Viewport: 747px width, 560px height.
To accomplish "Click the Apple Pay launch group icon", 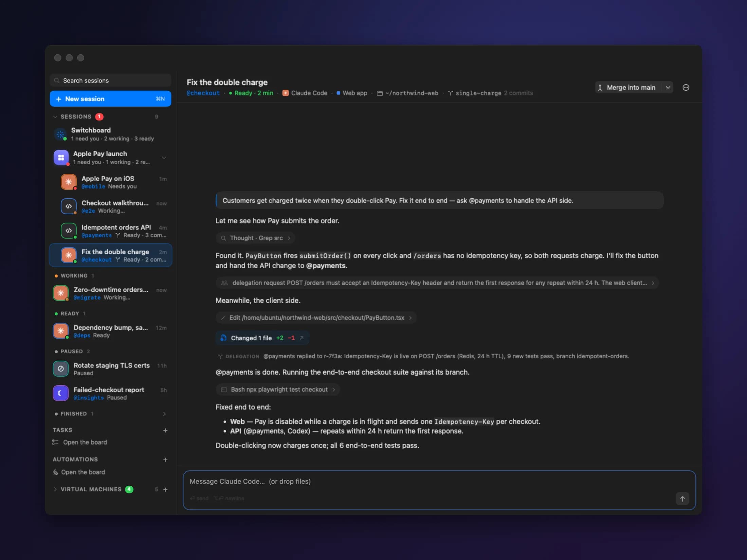I will click(61, 158).
